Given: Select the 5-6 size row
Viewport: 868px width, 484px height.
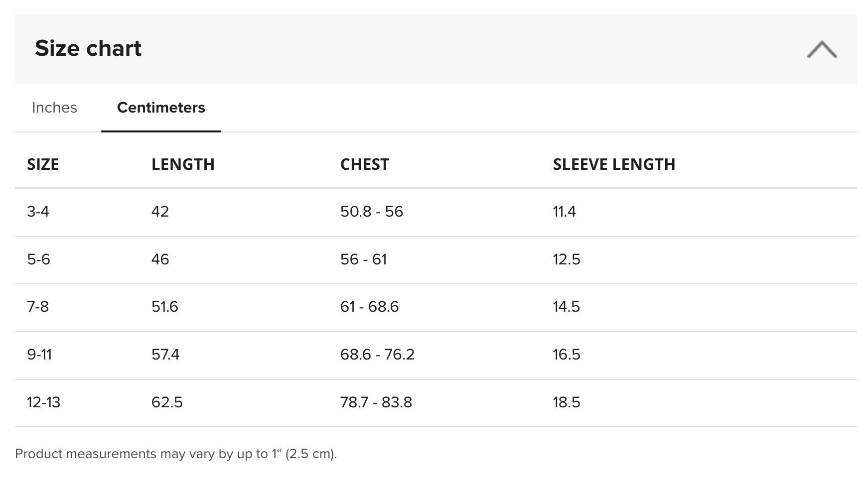Looking at the screenshot, I should (436, 260).
